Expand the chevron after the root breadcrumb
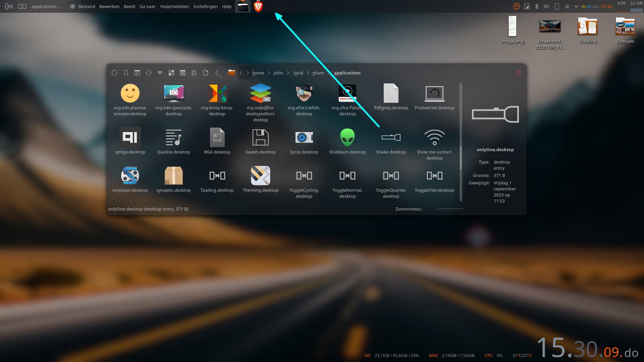 [248, 73]
